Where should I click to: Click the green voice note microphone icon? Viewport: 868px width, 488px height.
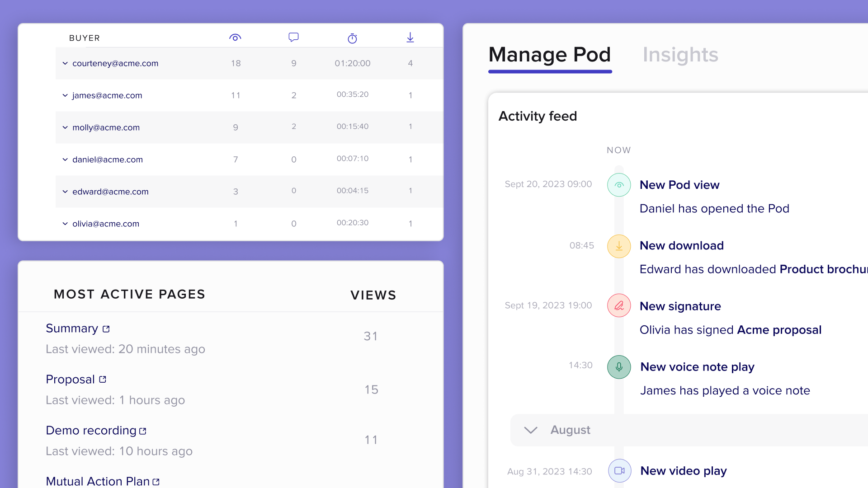(619, 367)
